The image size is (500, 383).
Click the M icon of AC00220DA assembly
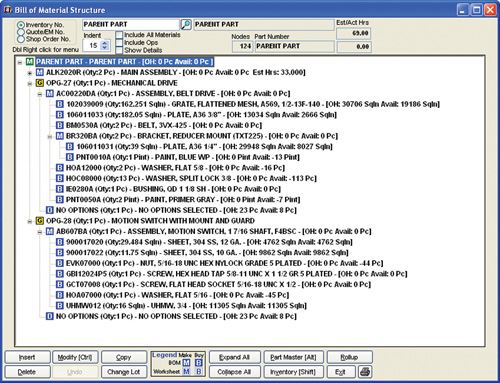50,94
